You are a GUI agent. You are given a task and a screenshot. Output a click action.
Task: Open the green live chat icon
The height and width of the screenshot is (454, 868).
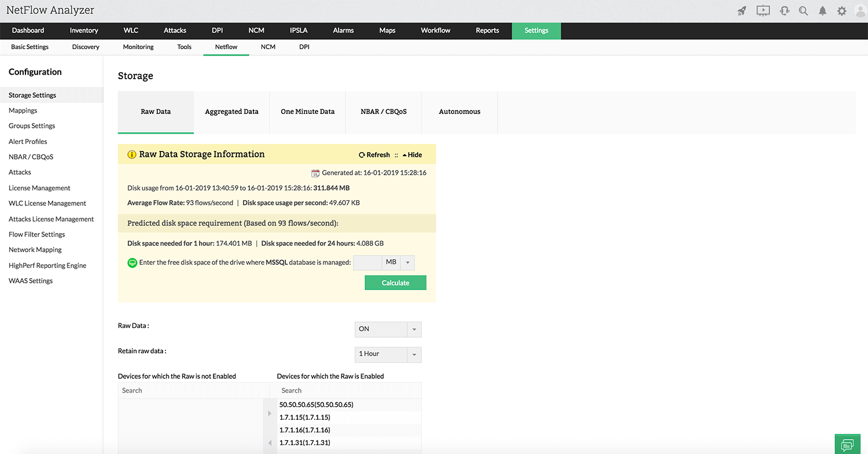[847, 444]
